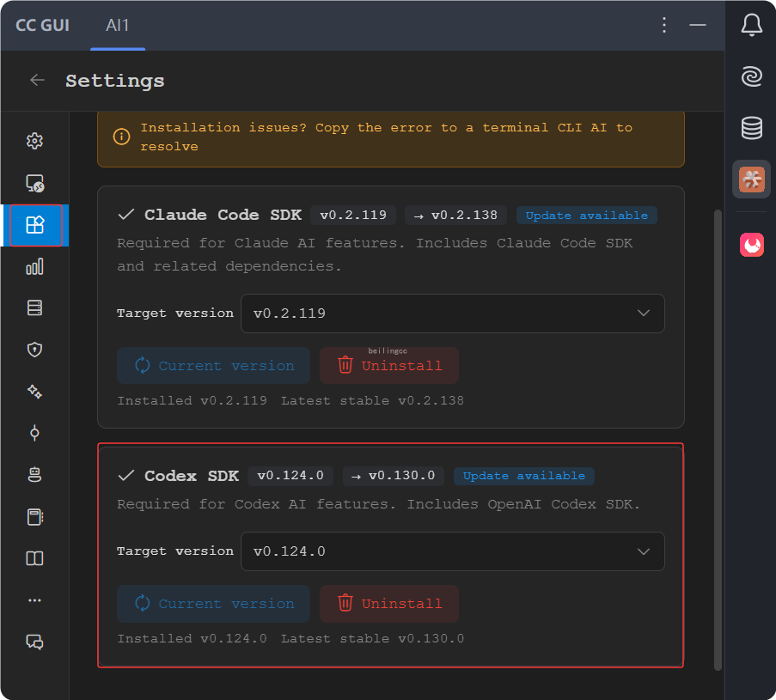Expand Claude Code SDK target version dropdown
Viewport: 776px width, 700px height.
click(452, 313)
